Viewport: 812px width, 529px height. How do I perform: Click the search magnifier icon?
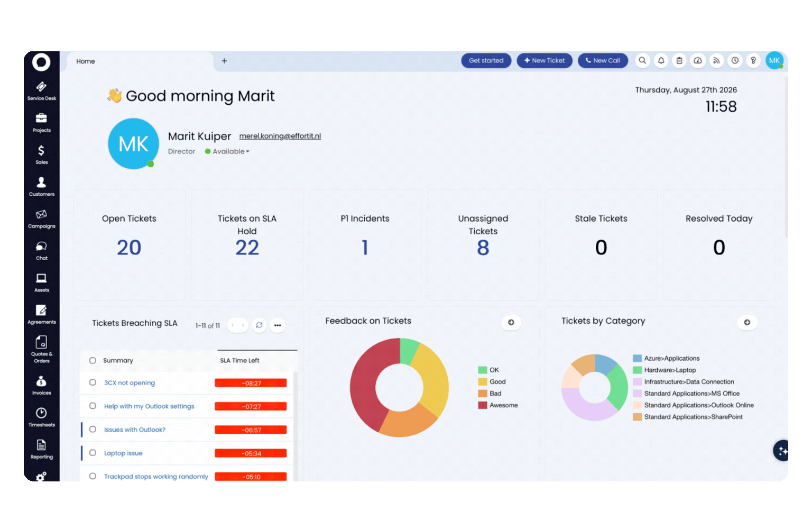pyautogui.click(x=642, y=61)
